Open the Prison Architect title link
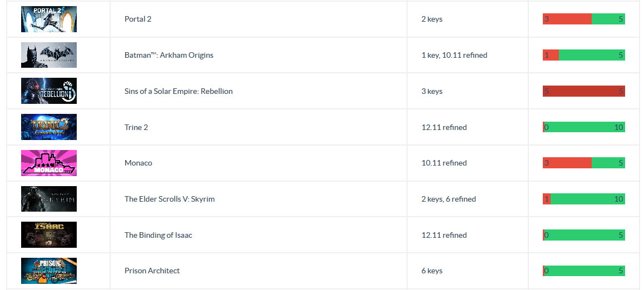 (152, 271)
